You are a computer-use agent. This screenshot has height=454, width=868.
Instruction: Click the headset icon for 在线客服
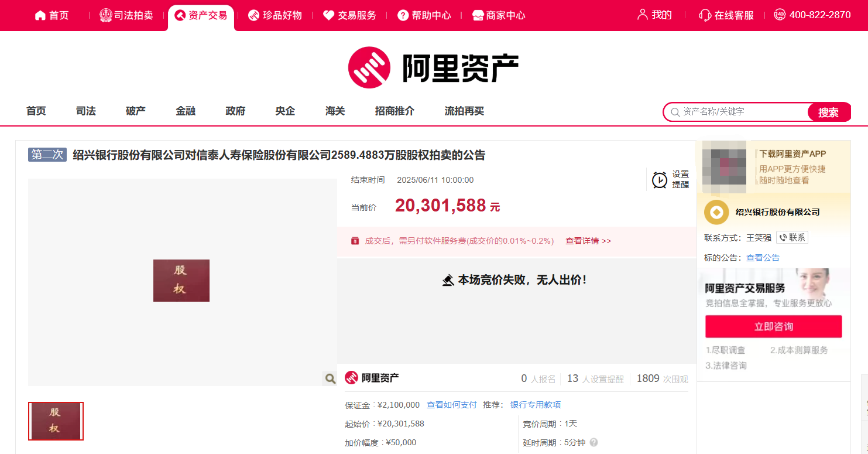pos(705,15)
